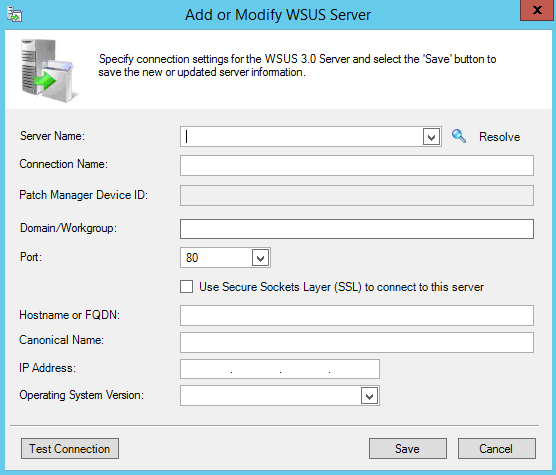The height and width of the screenshot is (475, 556).
Task: Enable Use Secure Sockets Layer (SSL) checkbox
Action: [x=187, y=287]
